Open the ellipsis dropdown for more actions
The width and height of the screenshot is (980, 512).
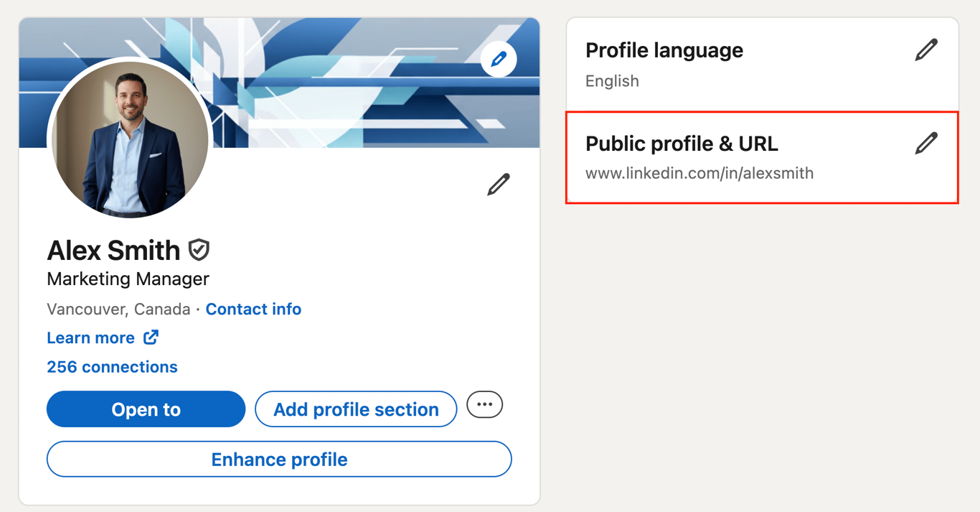pyautogui.click(x=484, y=404)
